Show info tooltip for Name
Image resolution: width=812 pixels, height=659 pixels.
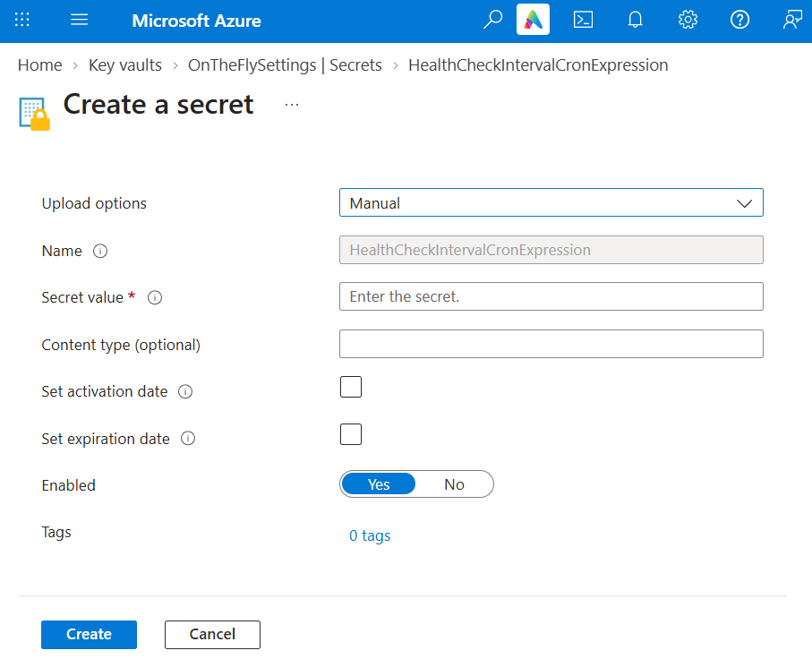coord(100,252)
